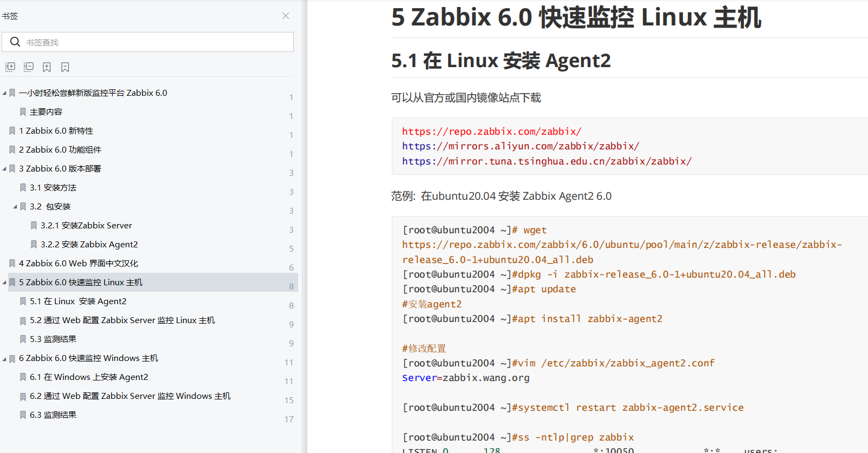Open bookmark 3.2.1 安装Zabbix Server

tap(86, 226)
